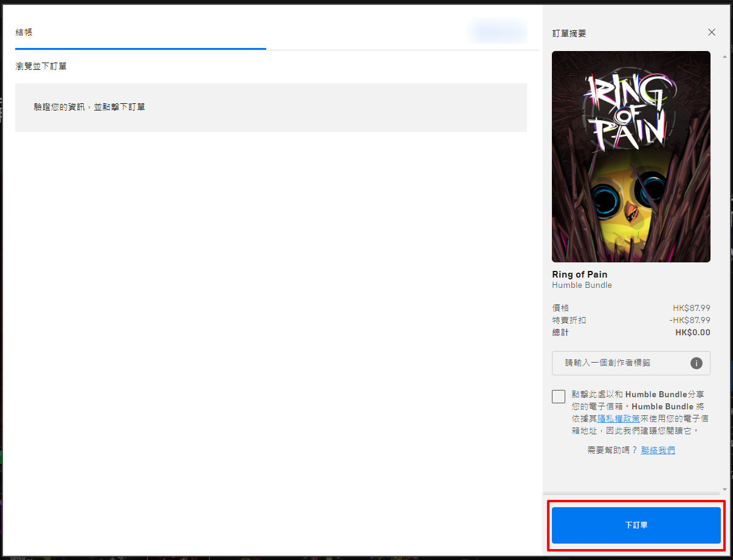
Task: Click the creator tag info icon
Action: click(x=697, y=363)
